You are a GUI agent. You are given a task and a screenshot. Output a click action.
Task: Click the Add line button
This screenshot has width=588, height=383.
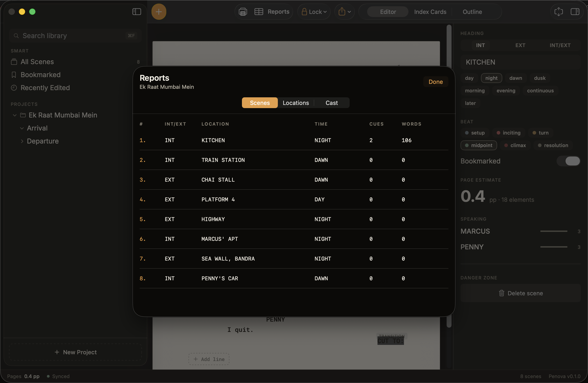209,359
